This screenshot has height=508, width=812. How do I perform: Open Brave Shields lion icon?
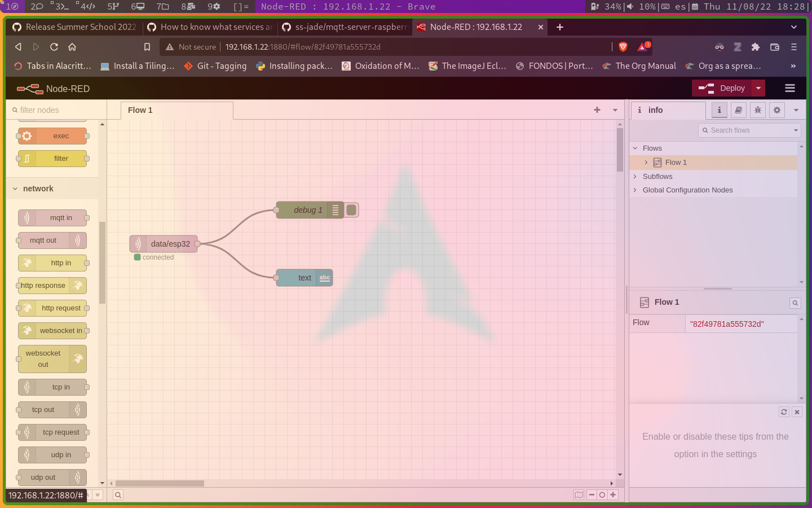coord(623,47)
